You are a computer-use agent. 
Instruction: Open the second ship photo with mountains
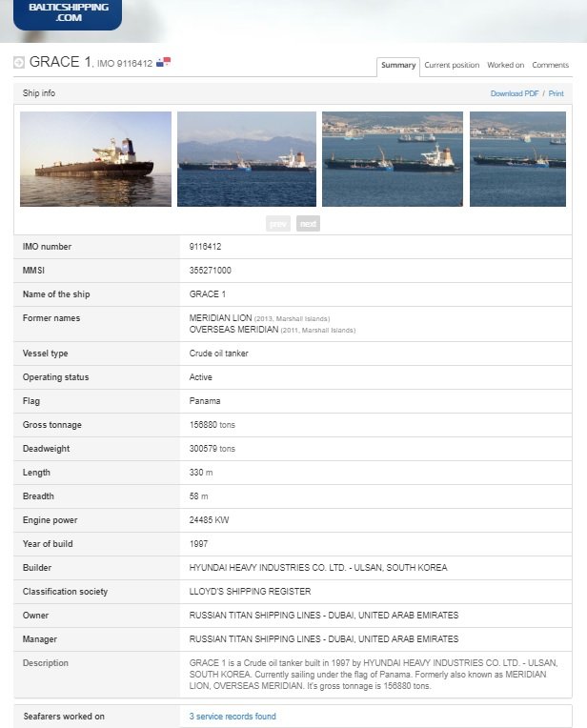[x=247, y=159]
